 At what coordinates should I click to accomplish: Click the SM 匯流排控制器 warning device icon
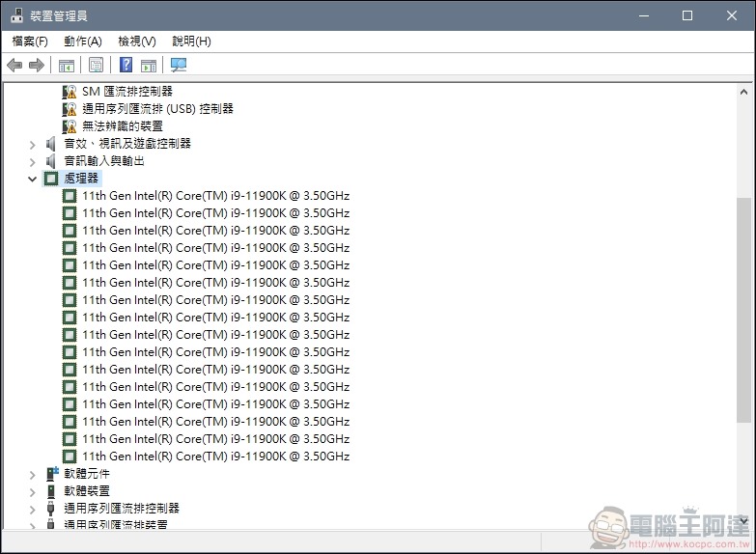pyautogui.click(x=70, y=92)
